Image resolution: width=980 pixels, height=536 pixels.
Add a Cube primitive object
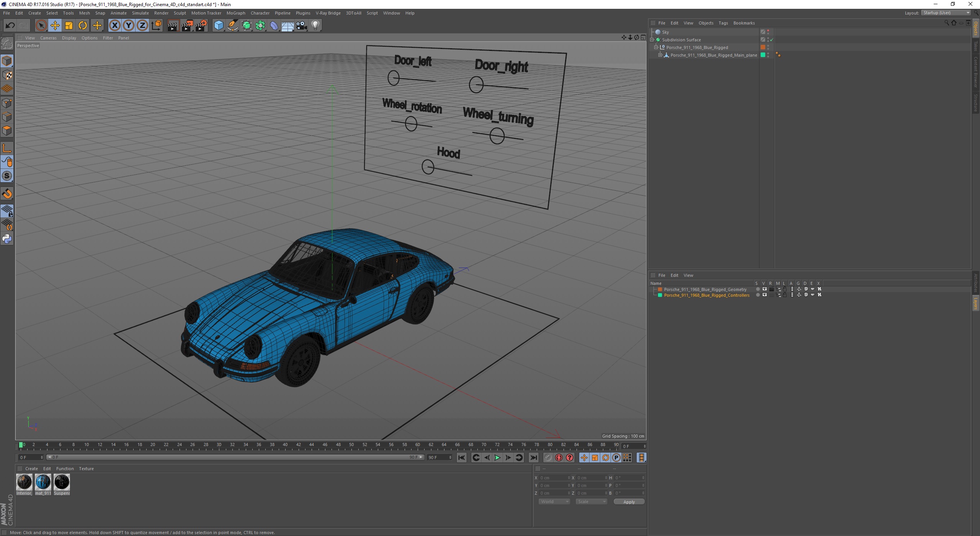(x=219, y=25)
